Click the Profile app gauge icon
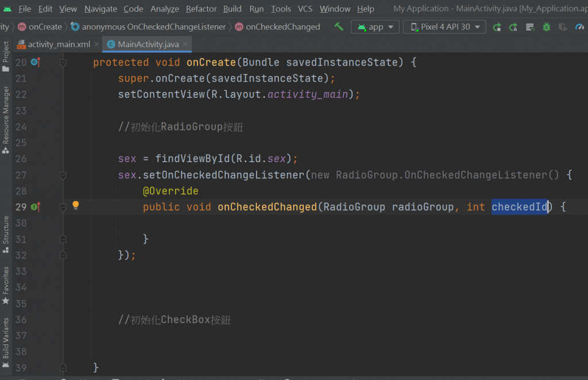588x380 pixels. [x=579, y=27]
